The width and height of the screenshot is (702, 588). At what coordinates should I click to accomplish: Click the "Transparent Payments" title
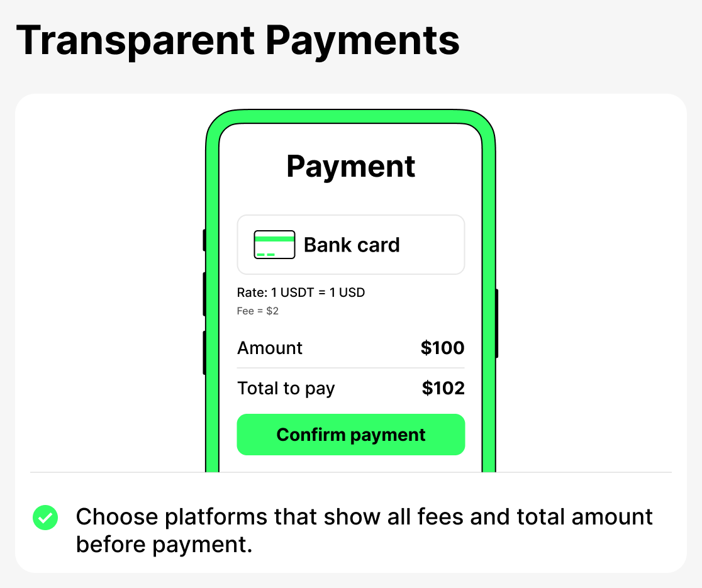click(x=238, y=41)
